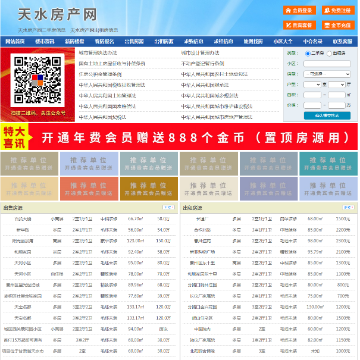Click the coral-red 推荐单位 card
The width and height of the screenshot is (360, 360).
(89, 189)
